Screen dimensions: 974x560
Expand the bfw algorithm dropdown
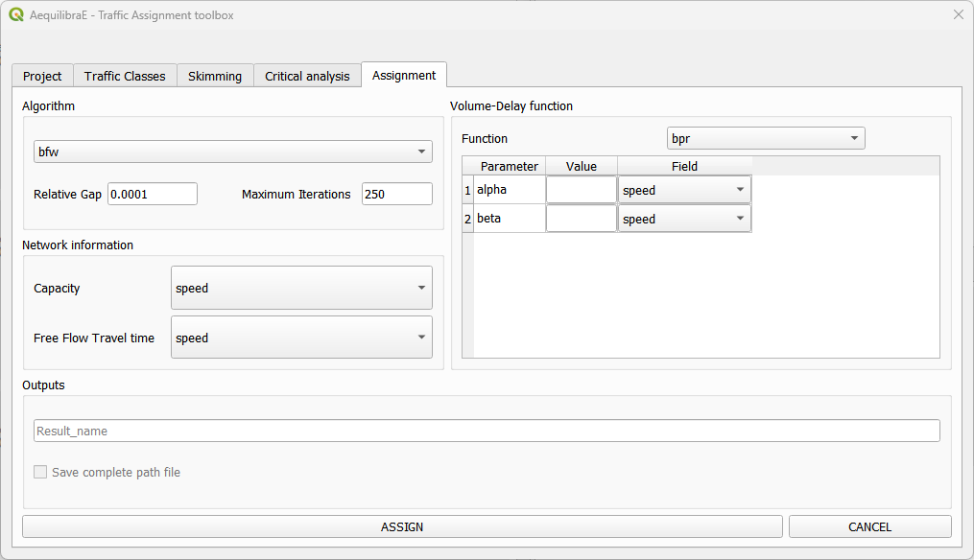tap(233, 152)
